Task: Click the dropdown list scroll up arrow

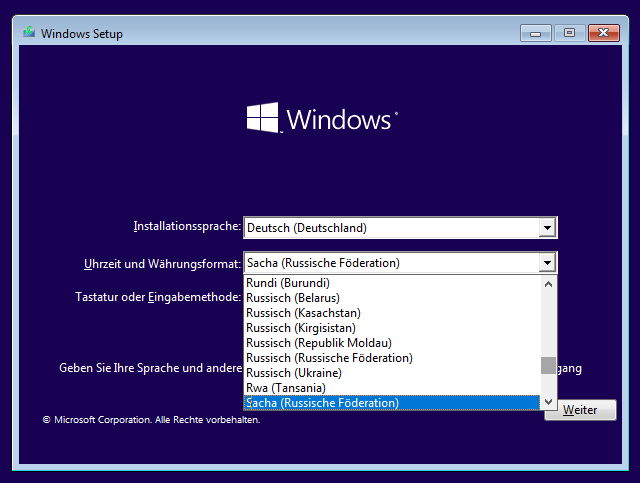Action: (549, 284)
